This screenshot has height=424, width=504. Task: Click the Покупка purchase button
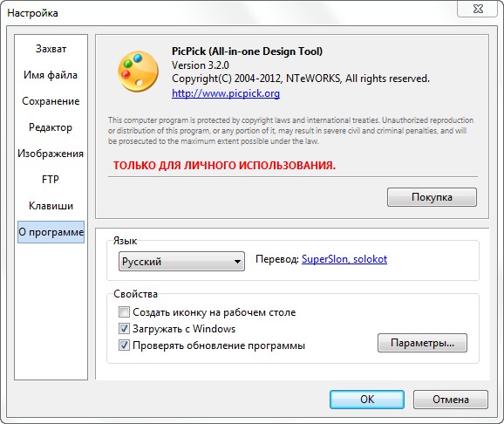tap(432, 197)
